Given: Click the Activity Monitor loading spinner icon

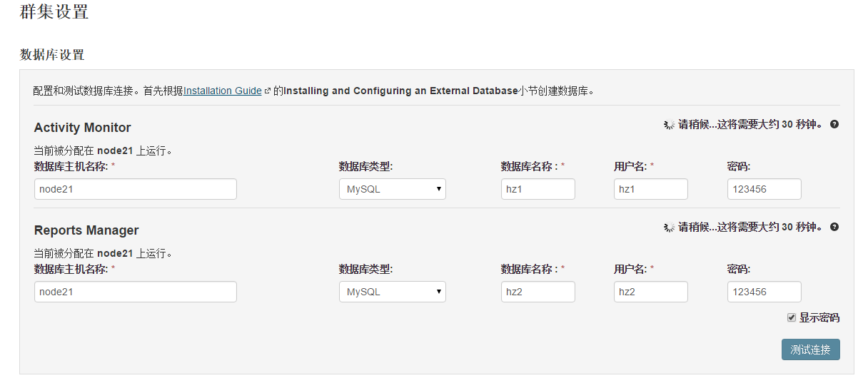Looking at the screenshot, I should (x=669, y=125).
